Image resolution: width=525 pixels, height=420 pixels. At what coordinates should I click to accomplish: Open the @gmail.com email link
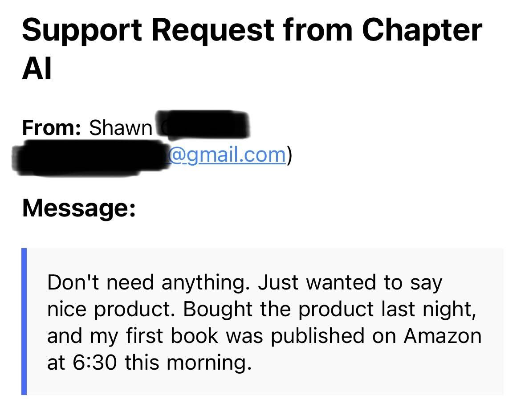226,156
